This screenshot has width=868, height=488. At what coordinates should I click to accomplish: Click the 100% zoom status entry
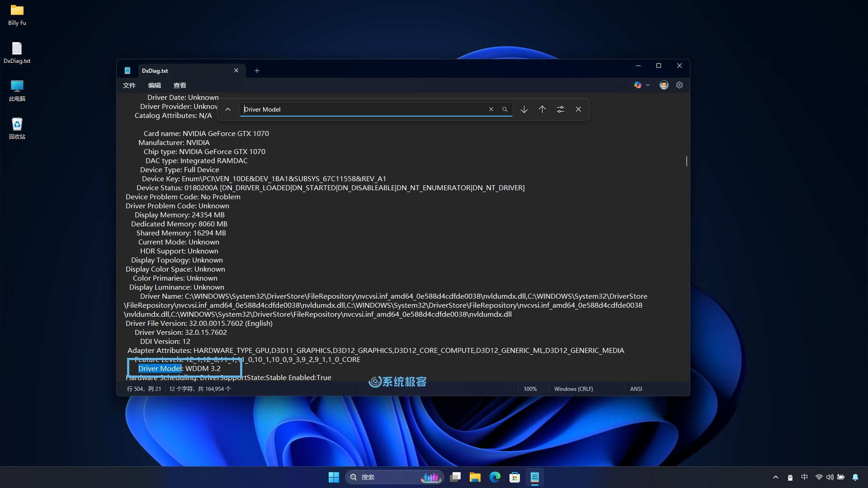pyautogui.click(x=530, y=389)
